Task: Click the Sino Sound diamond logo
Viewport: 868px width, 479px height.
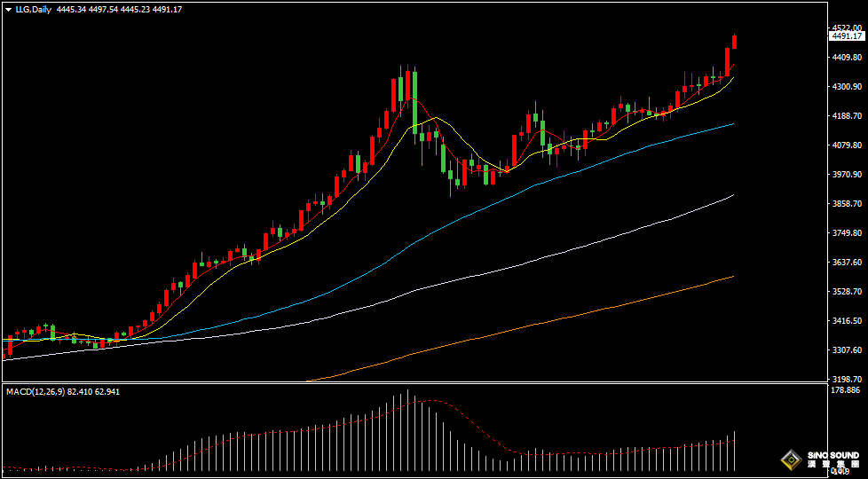Action: [x=789, y=460]
